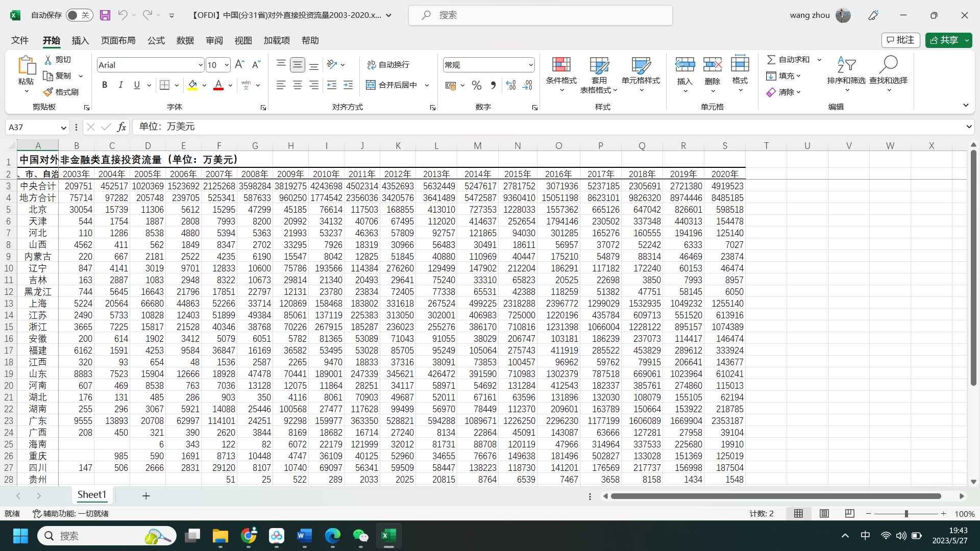Open the 数据 ribbon tab
This screenshot has height=551, width=980.
coord(185,40)
